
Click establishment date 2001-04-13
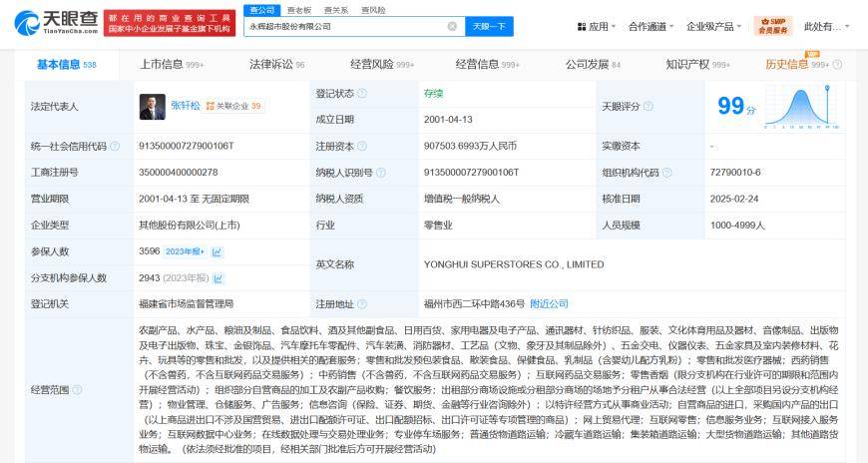(x=448, y=119)
